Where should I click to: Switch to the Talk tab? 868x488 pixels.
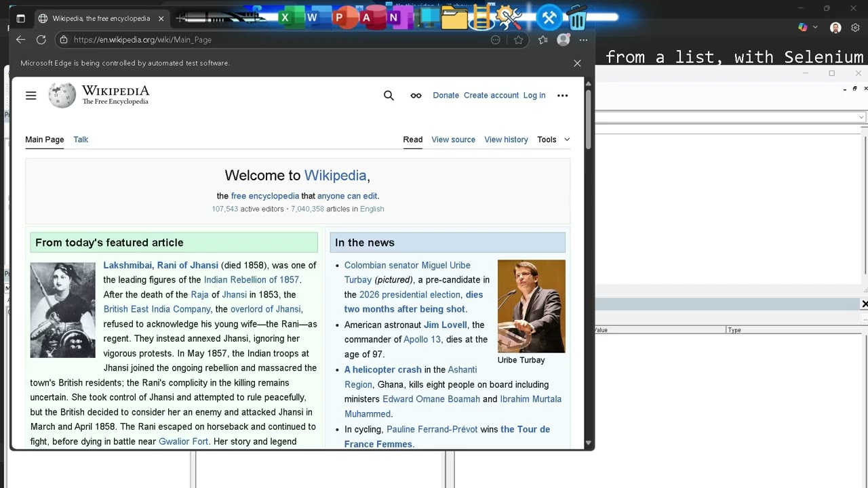pos(81,140)
